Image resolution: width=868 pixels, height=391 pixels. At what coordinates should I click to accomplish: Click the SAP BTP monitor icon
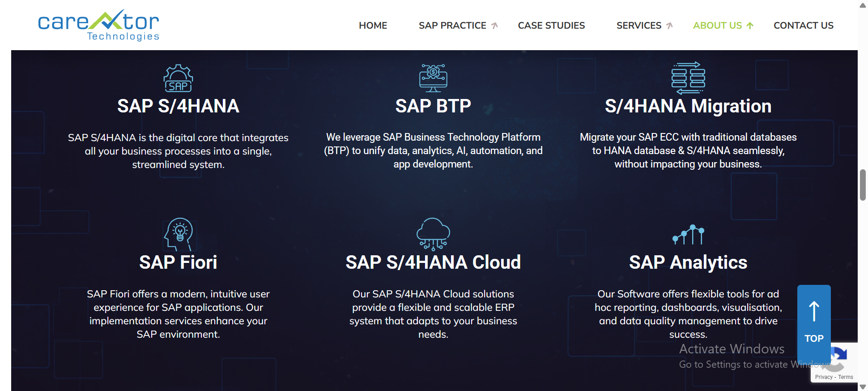point(433,78)
